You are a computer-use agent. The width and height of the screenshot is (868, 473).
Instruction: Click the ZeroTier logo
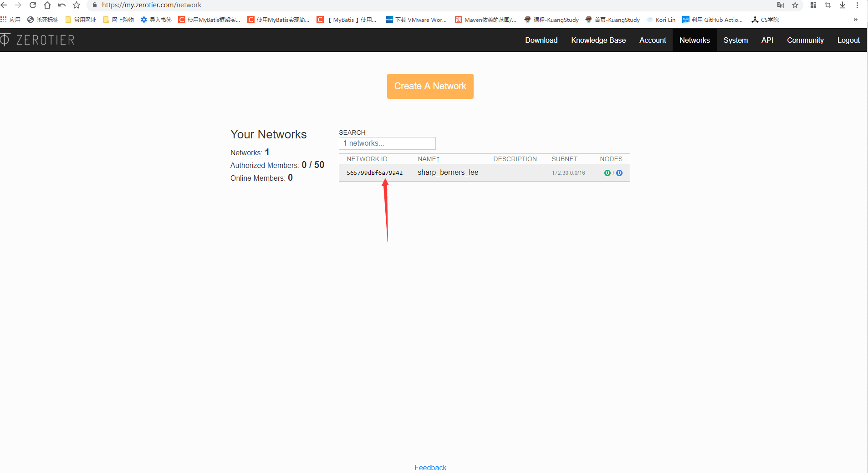[x=37, y=40]
